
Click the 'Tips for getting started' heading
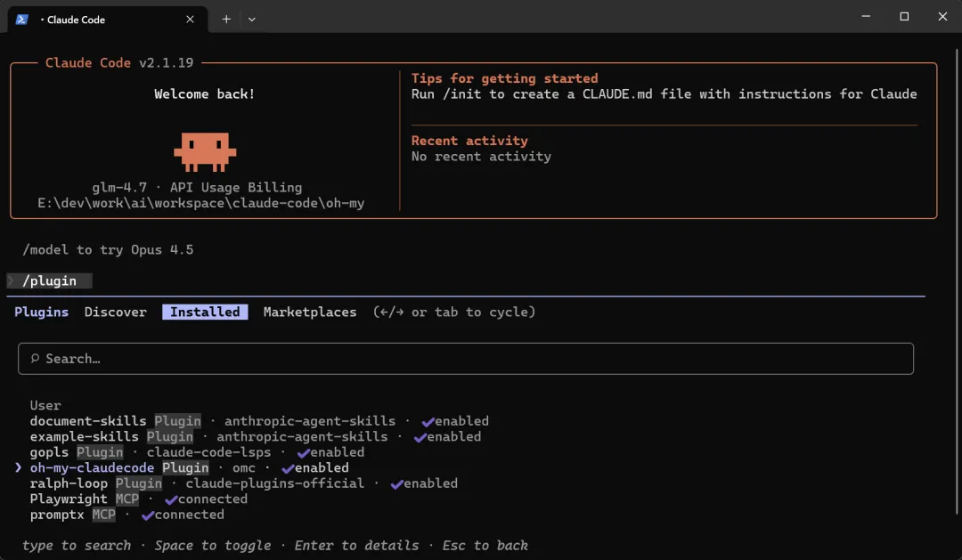coord(504,77)
